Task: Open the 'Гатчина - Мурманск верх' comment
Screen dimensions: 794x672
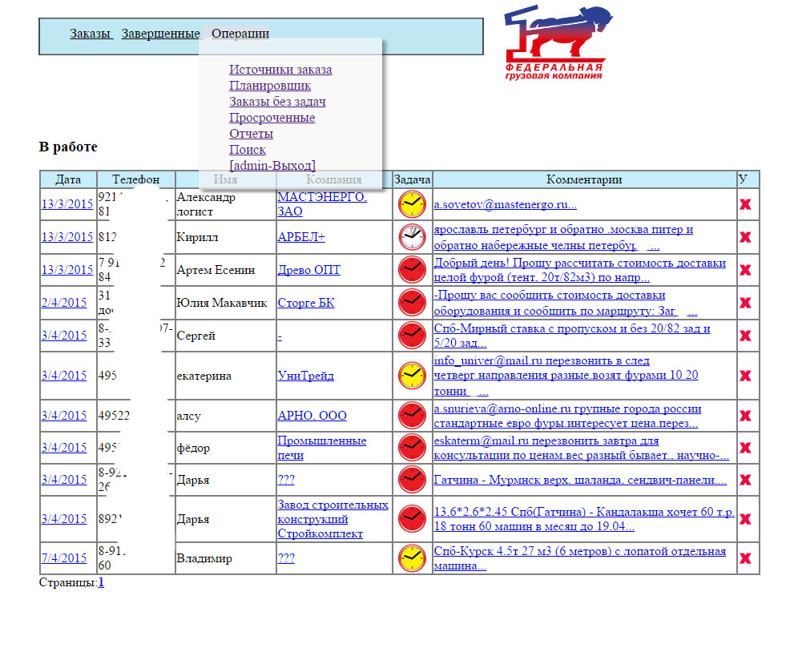Action: pyautogui.click(x=580, y=480)
